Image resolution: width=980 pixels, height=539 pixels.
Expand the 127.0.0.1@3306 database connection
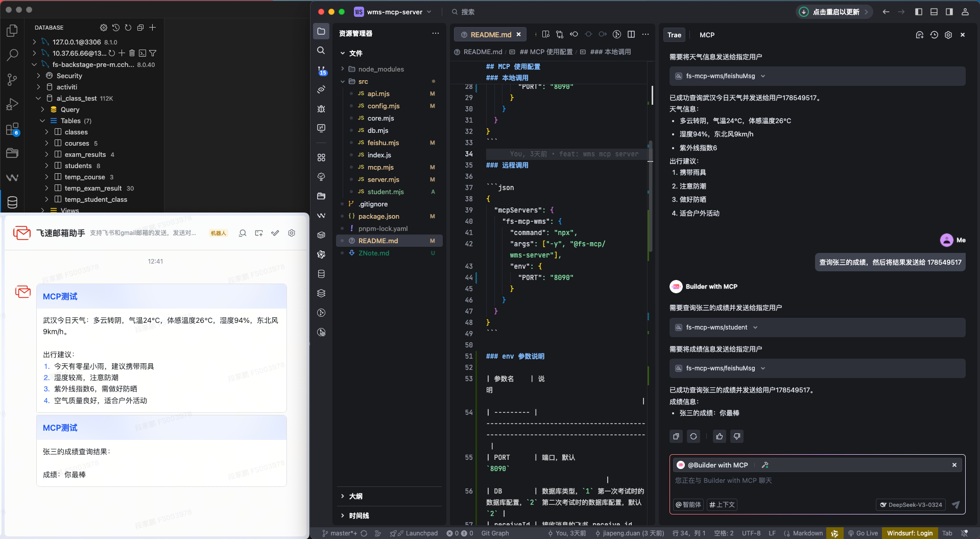[x=34, y=42]
